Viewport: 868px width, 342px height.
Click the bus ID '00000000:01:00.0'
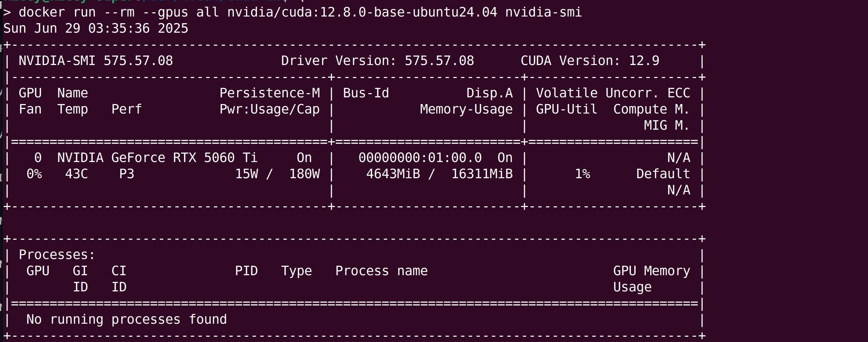[420, 158]
